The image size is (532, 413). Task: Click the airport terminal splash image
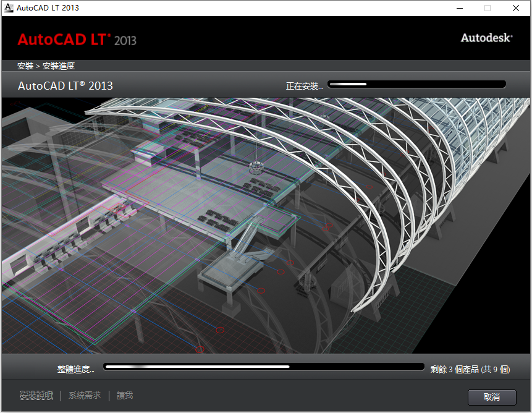266,226
